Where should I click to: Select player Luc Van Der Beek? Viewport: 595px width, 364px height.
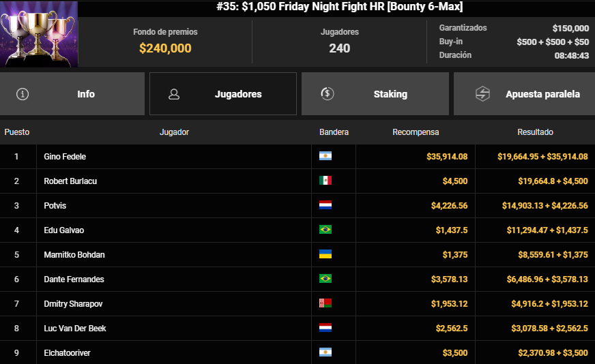pos(74,329)
